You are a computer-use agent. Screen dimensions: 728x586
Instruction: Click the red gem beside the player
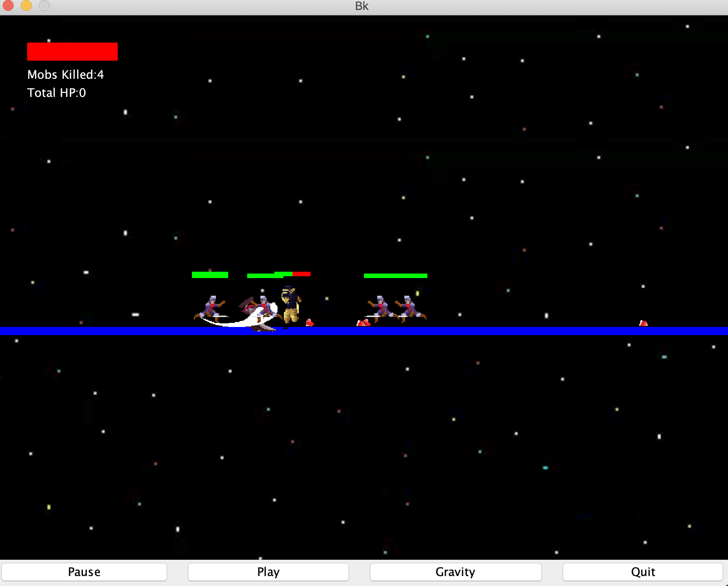tap(310, 322)
